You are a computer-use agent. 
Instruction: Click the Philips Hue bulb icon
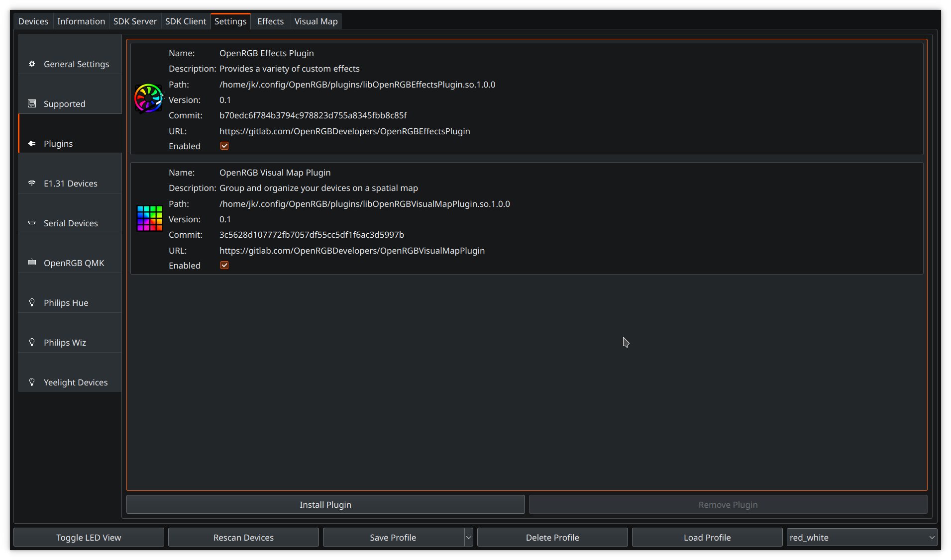click(x=32, y=302)
